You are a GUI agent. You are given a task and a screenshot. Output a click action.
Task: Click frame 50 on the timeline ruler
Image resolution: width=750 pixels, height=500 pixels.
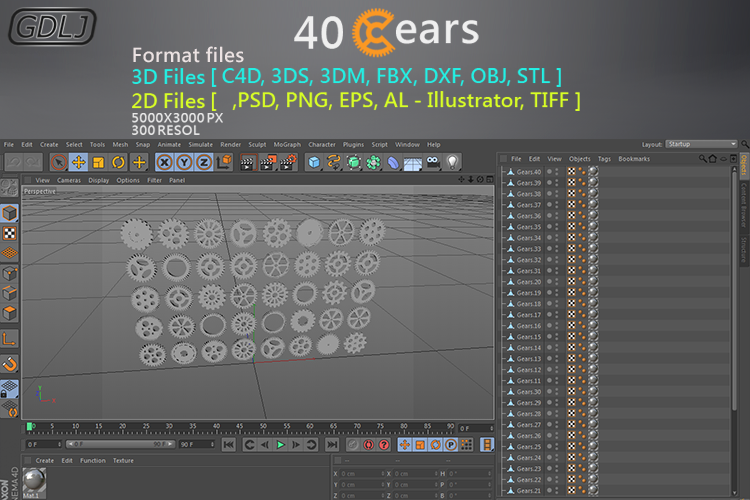pyautogui.click(x=263, y=427)
